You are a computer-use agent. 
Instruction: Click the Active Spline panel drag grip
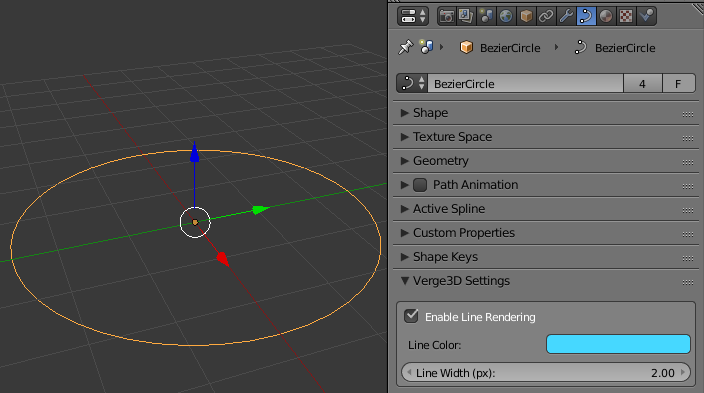(688, 211)
